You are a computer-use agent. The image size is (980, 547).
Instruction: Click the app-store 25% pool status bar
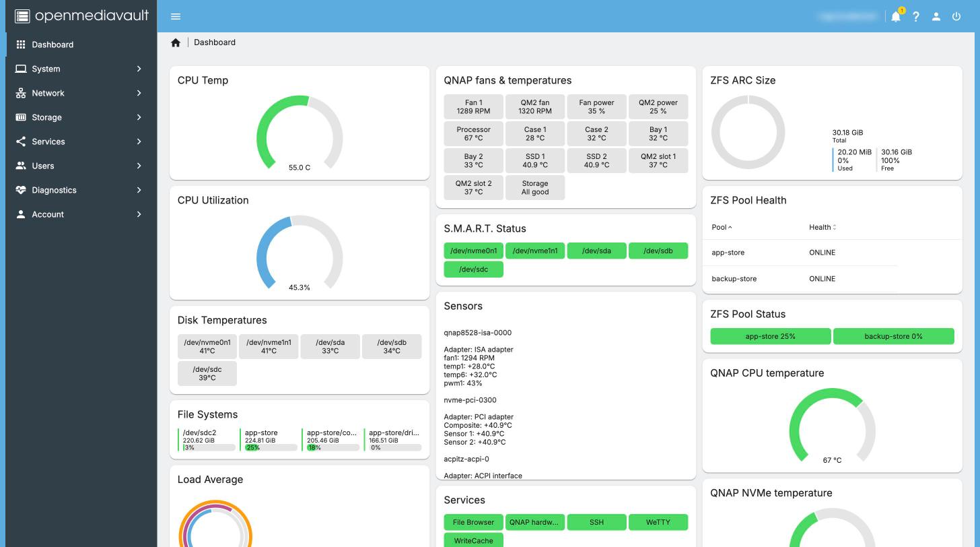(x=771, y=336)
